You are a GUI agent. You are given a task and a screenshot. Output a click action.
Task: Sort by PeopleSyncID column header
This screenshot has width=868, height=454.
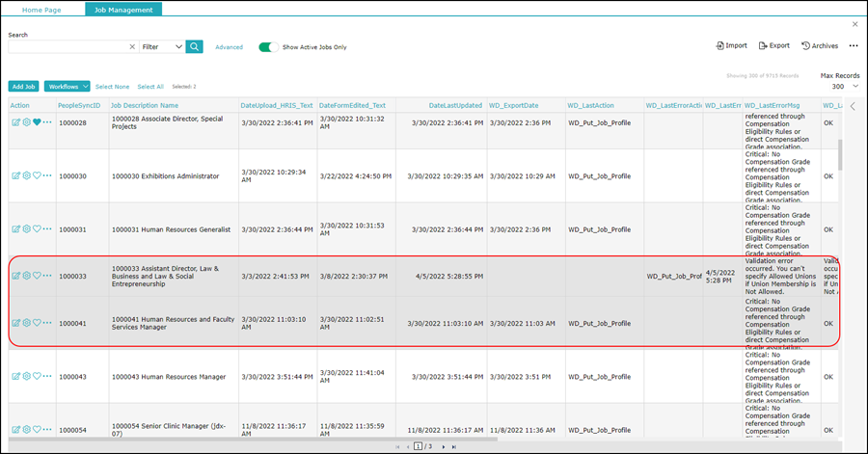pyautogui.click(x=79, y=105)
